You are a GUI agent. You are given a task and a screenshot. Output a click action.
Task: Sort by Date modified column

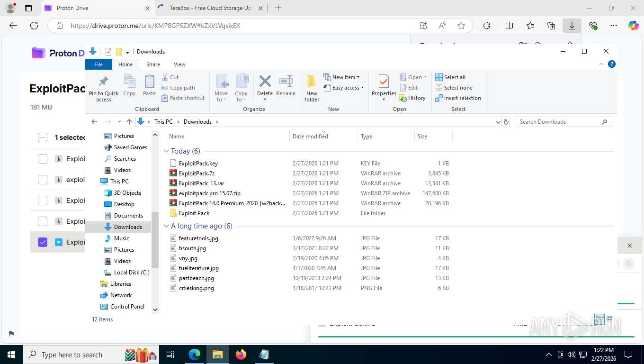324,136
